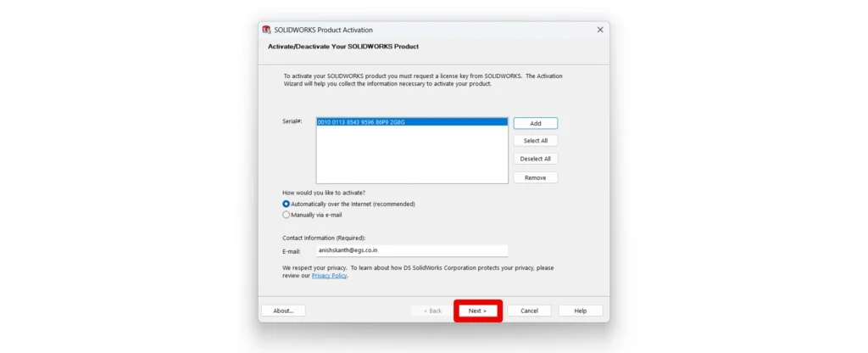This screenshot has width=868, height=353.
Task: Click empty area of serial list box
Action: (x=411, y=157)
